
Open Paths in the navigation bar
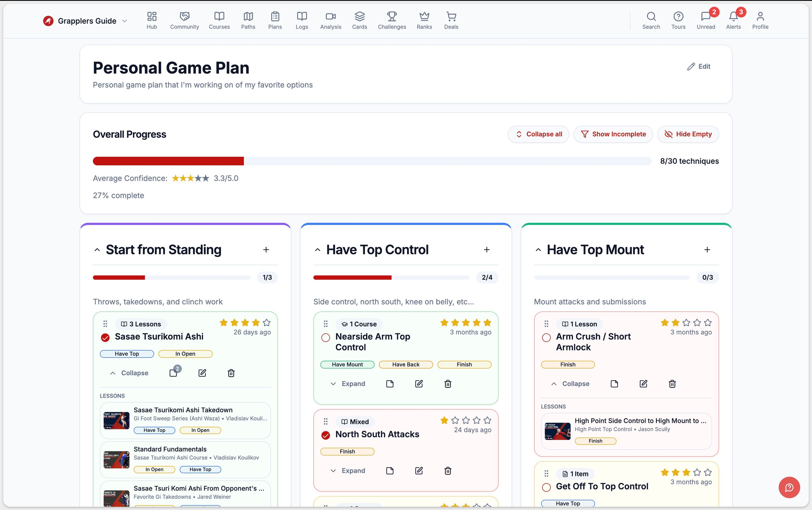point(248,21)
